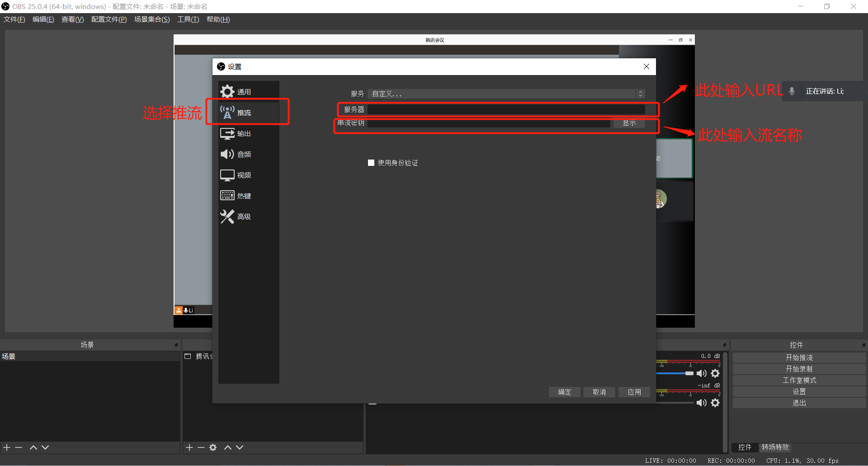
Task: Switch to the 转场特效 tab
Action: tap(775, 447)
